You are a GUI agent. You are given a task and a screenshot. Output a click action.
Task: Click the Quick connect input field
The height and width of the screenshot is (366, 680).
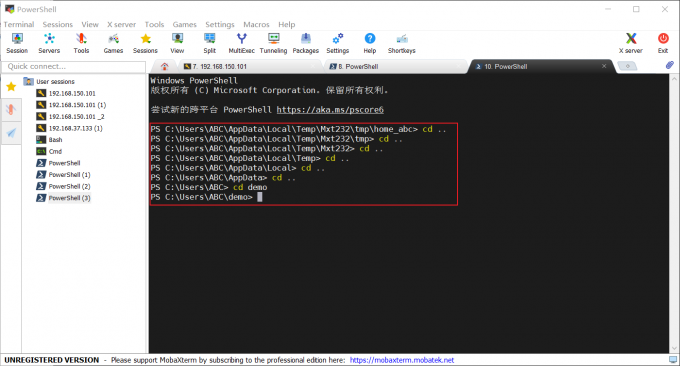(74, 66)
